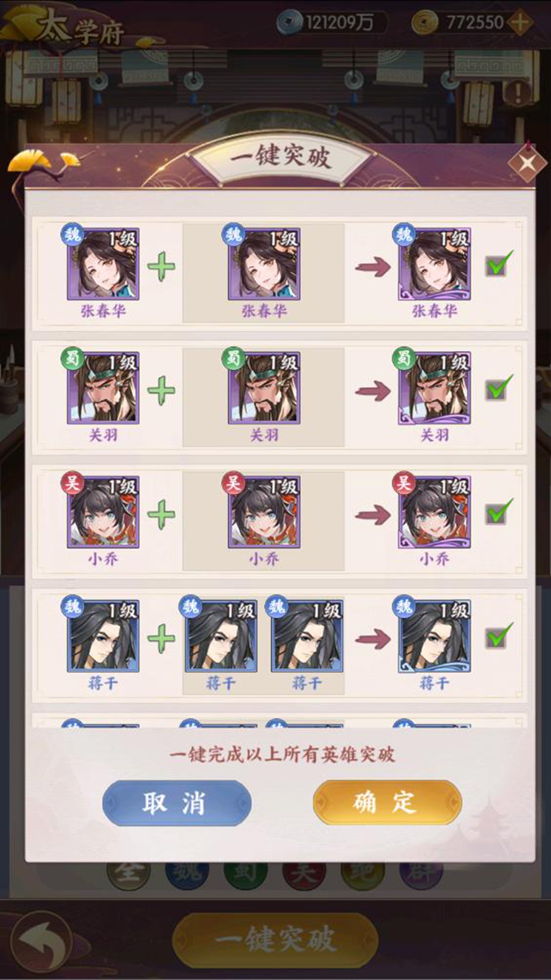Screen dimensions: 551x980
Task: Select the 张春华 material hero portrait
Action: pyautogui.click(x=264, y=264)
